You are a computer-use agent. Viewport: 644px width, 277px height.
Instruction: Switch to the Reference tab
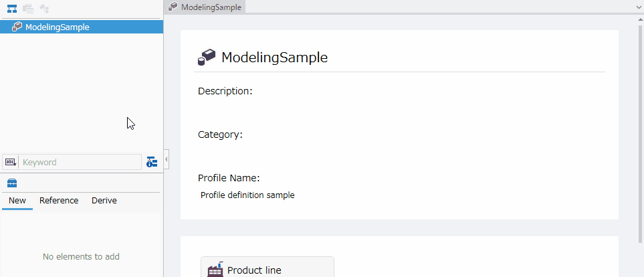[x=59, y=201]
